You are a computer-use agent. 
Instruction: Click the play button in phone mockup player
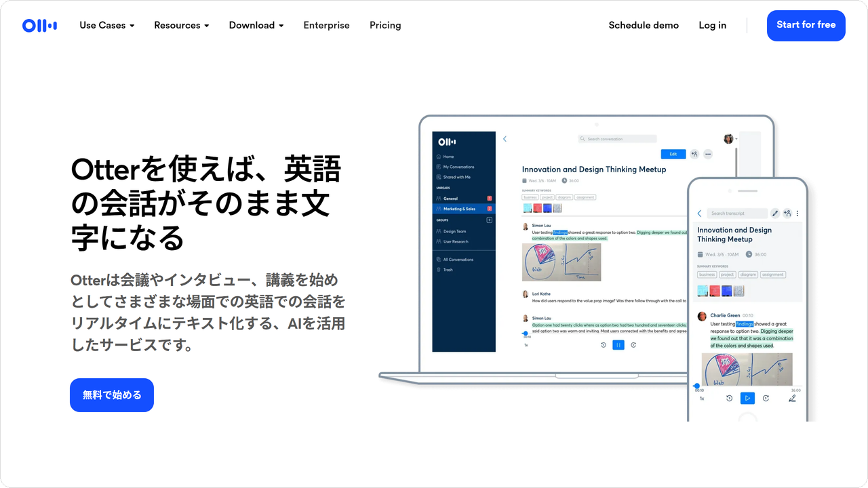(x=747, y=399)
